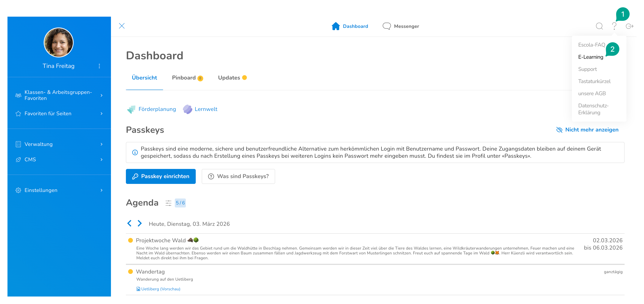The image size is (644, 304).
Task: Go to next agenda day
Action: (x=140, y=223)
